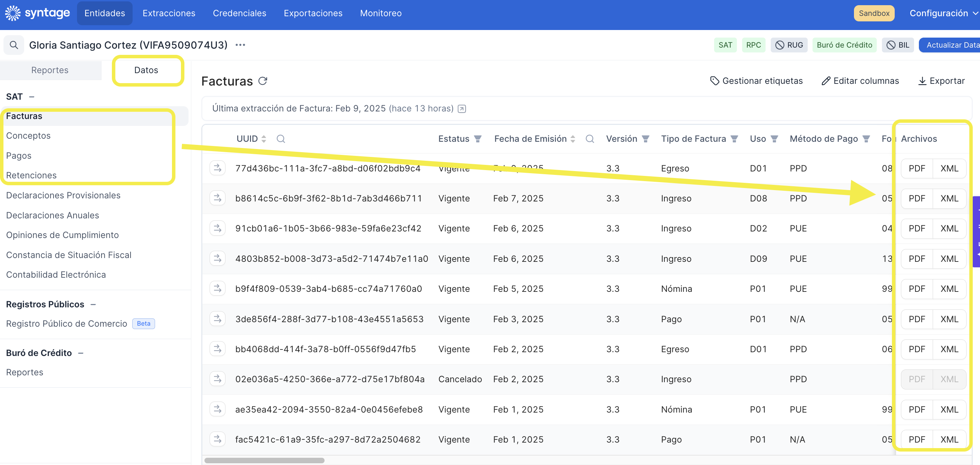
Task: Switch to Reportes tab
Action: [50, 70]
